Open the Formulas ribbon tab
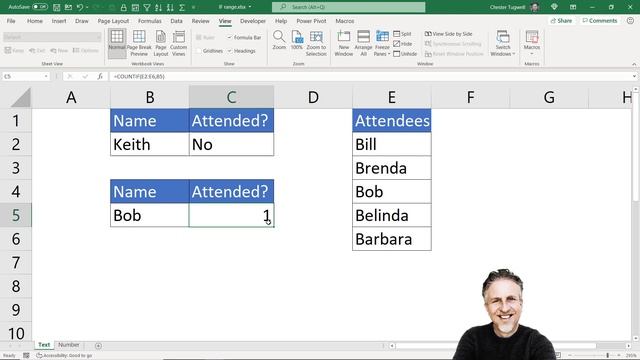 tap(149, 21)
